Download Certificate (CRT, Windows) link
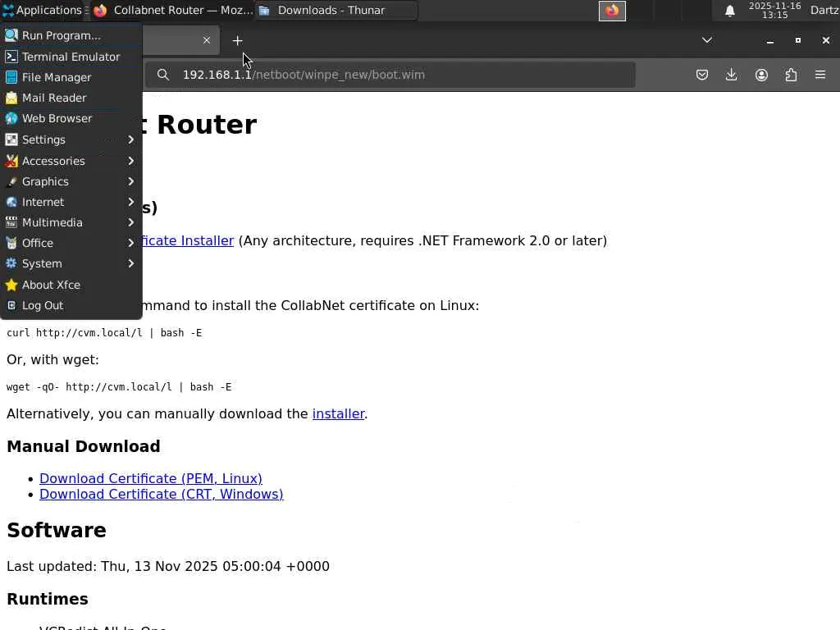840x630 pixels. 162,494
